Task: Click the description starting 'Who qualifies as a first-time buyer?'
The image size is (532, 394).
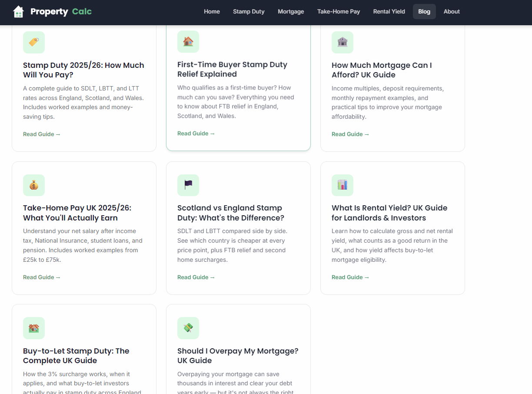Action: point(236,102)
